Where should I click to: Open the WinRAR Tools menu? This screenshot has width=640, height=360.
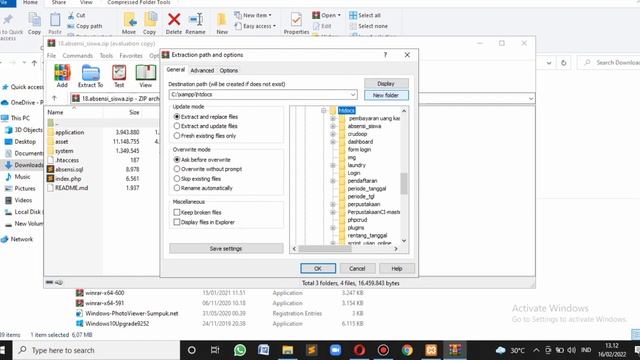[x=106, y=56]
